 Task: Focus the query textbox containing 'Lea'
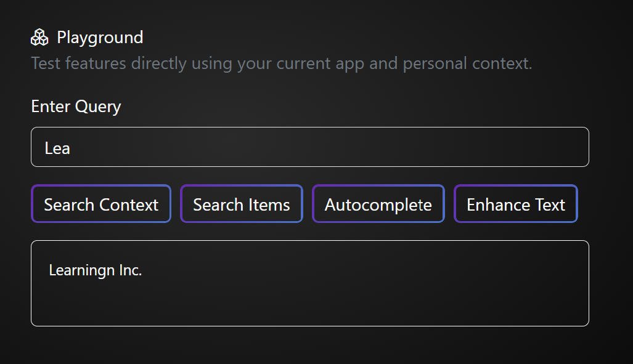pyautogui.click(x=309, y=147)
